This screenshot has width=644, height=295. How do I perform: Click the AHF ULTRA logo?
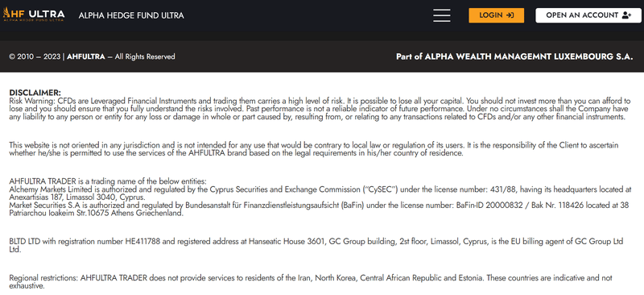(x=34, y=15)
